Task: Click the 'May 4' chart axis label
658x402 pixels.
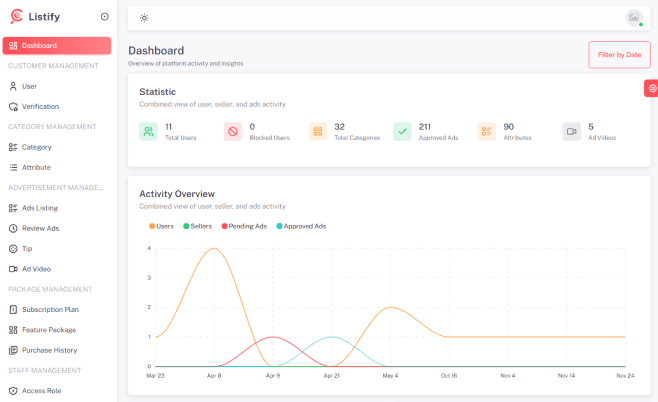Action: pyautogui.click(x=390, y=376)
